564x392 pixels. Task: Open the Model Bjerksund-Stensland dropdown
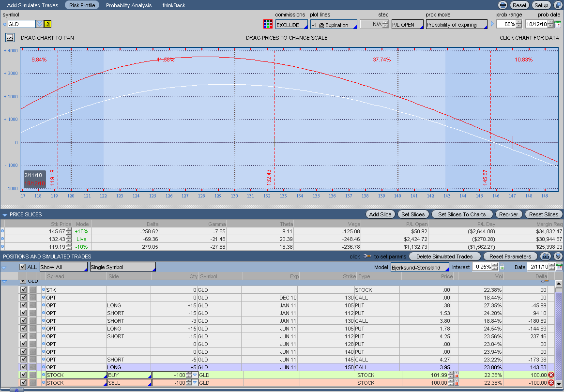419,267
